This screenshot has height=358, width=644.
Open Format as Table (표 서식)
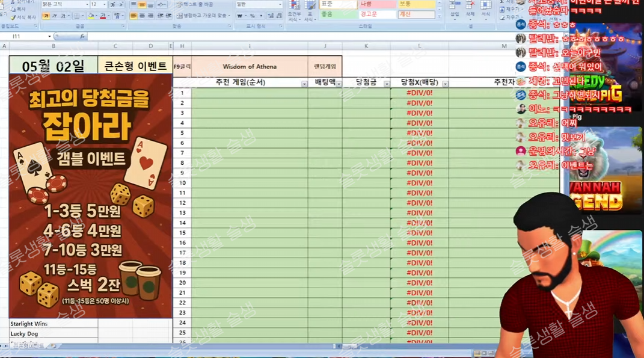(x=309, y=11)
